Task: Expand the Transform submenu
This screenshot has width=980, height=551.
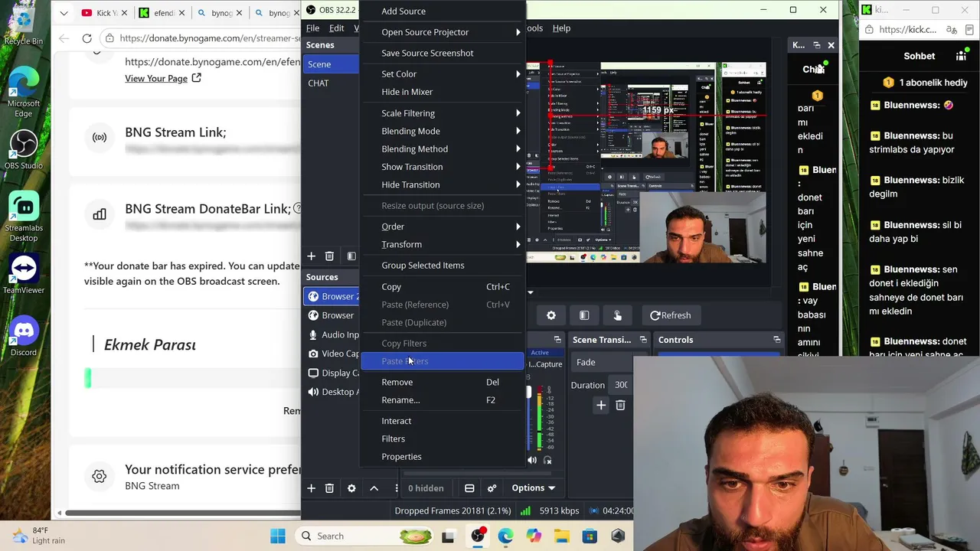Action: (x=443, y=244)
